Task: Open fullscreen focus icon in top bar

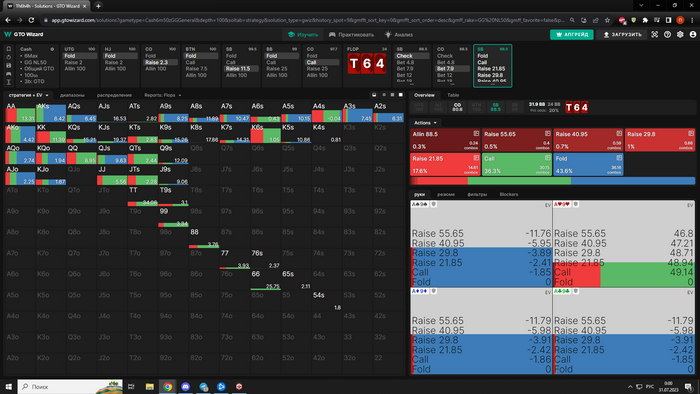Action: (654, 34)
